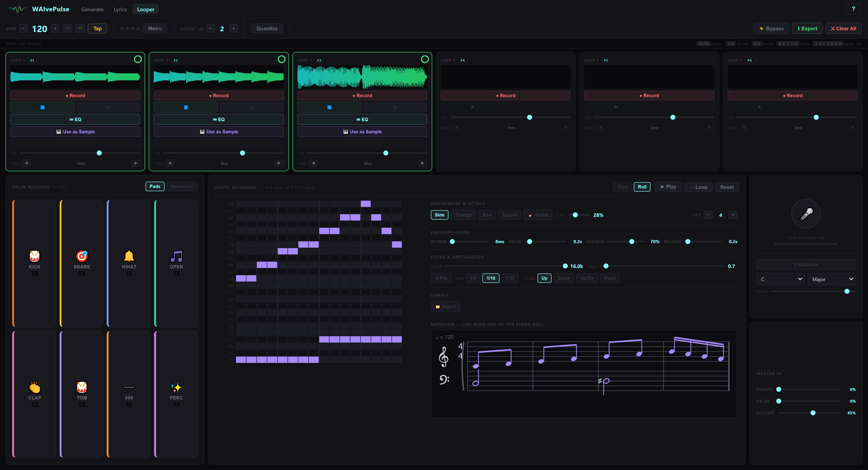
Task: Select Triangle waveform instrument
Action: pyautogui.click(x=463, y=215)
